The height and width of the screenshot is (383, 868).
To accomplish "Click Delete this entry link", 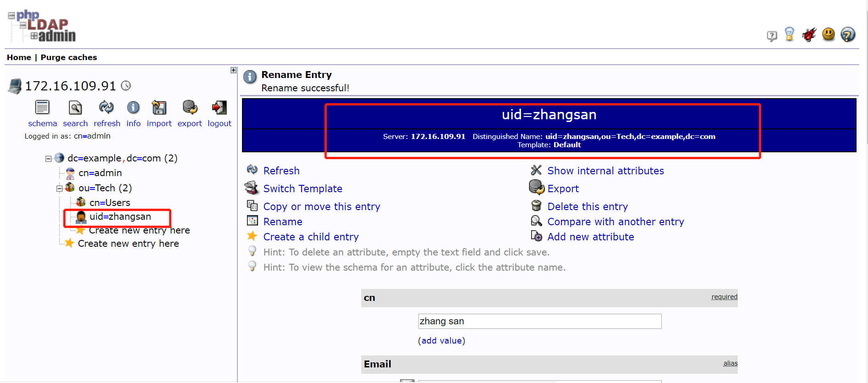I will [588, 206].
